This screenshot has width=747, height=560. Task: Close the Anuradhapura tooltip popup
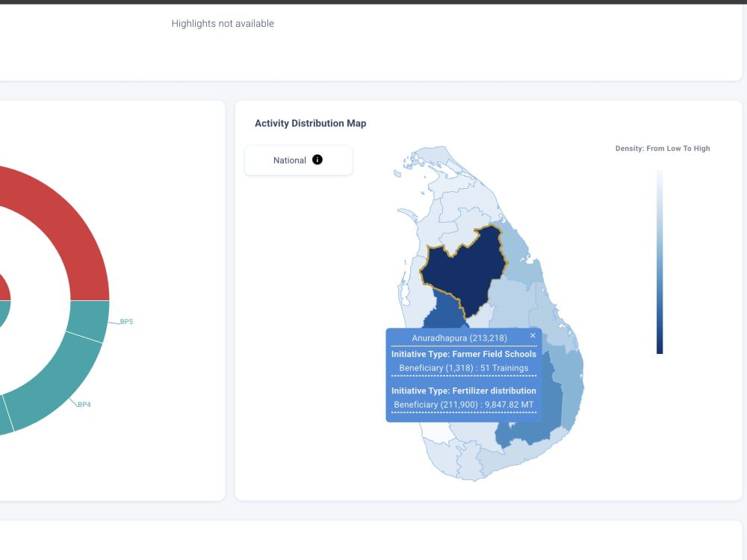point(533,336)
